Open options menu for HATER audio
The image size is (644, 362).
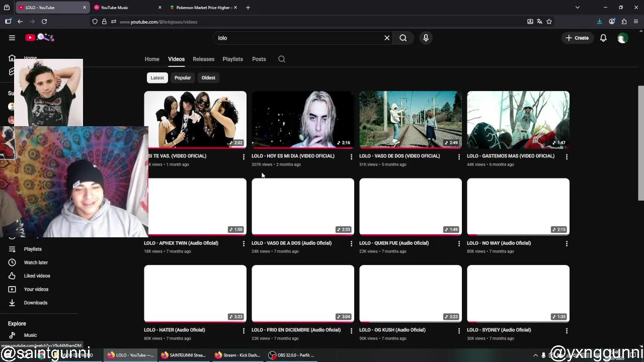point(244,331)
